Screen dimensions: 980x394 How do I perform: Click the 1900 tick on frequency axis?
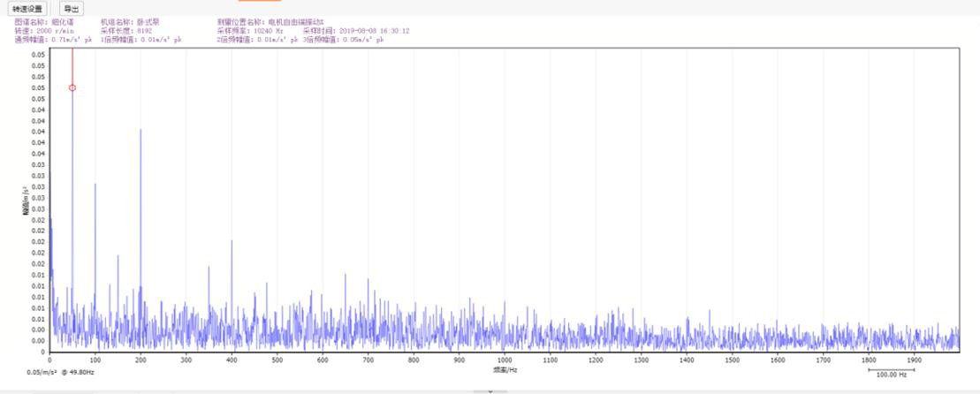point(913,360)
